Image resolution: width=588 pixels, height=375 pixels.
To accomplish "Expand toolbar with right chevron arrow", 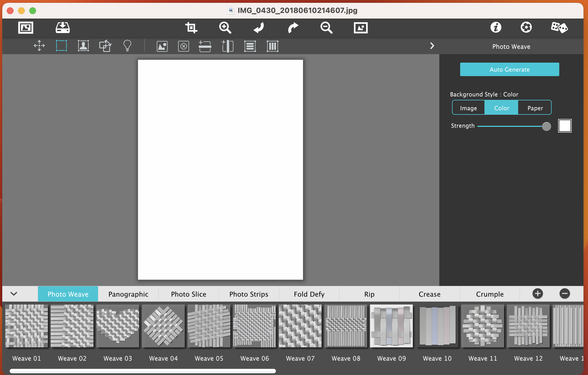I will (x=432, y=46).
